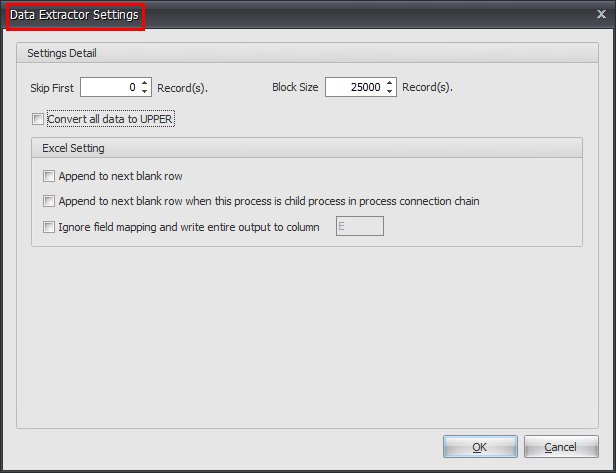Select the Settings Detail group header
The height and width of the screenshot is (473, 616).
pos(62,52)
